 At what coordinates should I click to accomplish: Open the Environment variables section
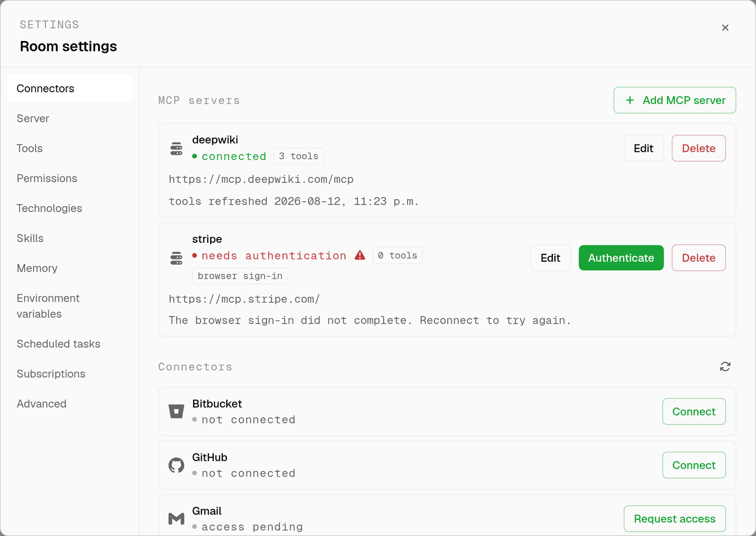[x=69, y=306]
